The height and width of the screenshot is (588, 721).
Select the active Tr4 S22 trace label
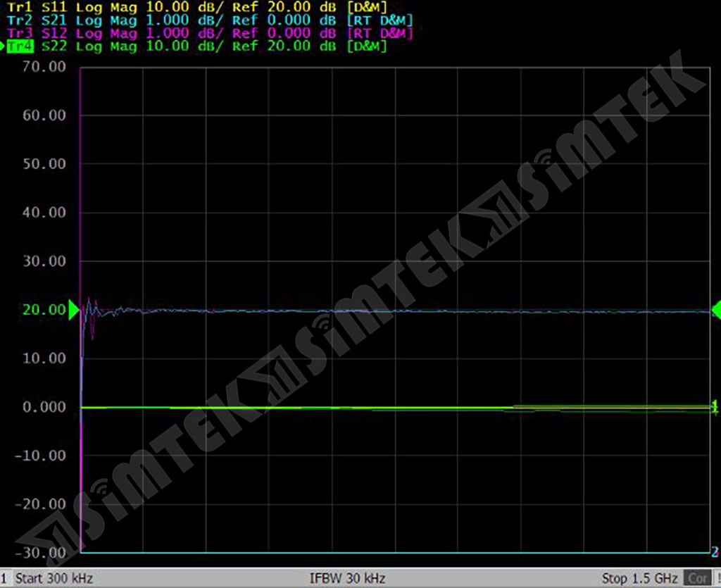(37, 46)
